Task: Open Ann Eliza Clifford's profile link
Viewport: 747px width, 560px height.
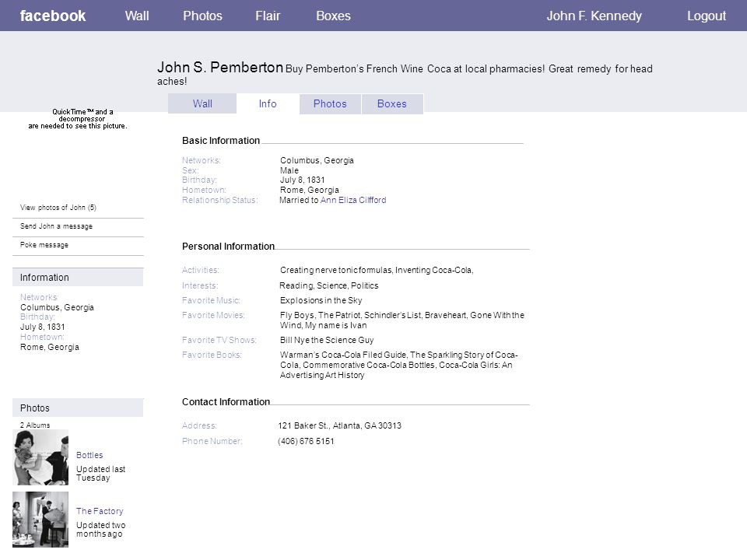Action: click(x=353, y=200)
